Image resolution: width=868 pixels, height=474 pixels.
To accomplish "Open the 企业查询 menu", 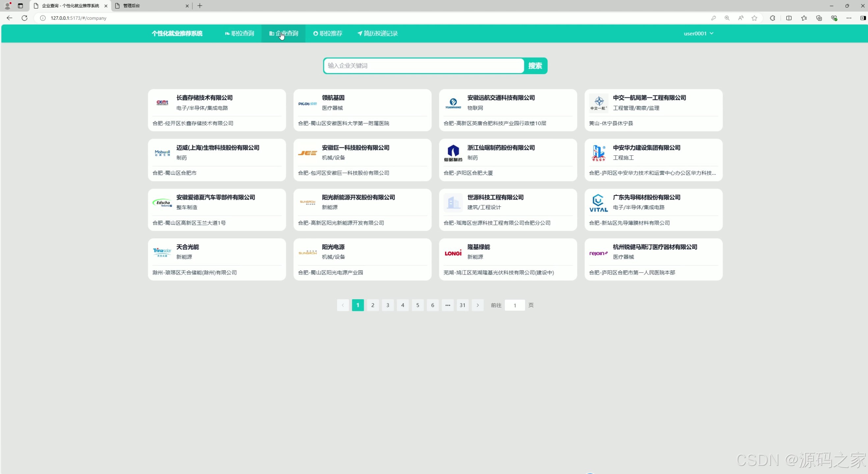I will coord(284,33).
